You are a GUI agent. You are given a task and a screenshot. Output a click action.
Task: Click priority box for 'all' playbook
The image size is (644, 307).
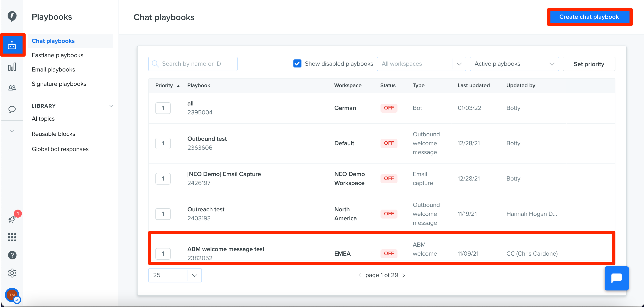click(163, 108)
